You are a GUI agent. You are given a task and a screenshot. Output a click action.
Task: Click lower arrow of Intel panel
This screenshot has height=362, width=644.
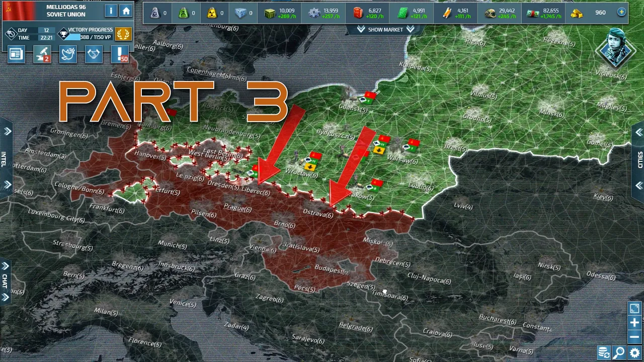pyautogui.click(x=7, y=185)
